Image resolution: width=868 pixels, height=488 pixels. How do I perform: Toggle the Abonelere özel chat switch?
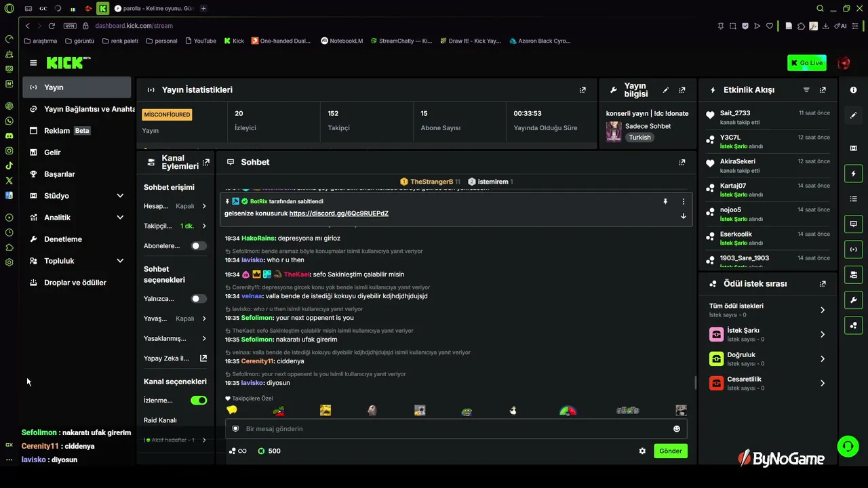pos(199,246)
